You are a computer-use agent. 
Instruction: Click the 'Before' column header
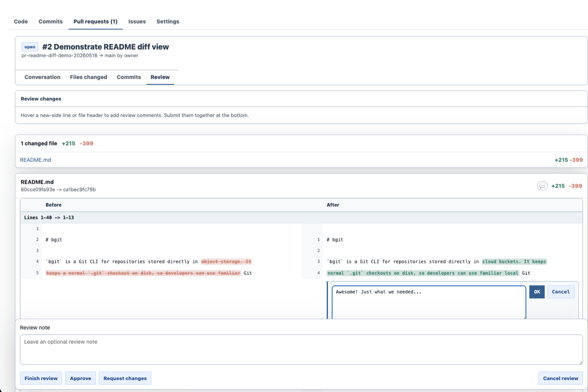[x=53, y=205]
